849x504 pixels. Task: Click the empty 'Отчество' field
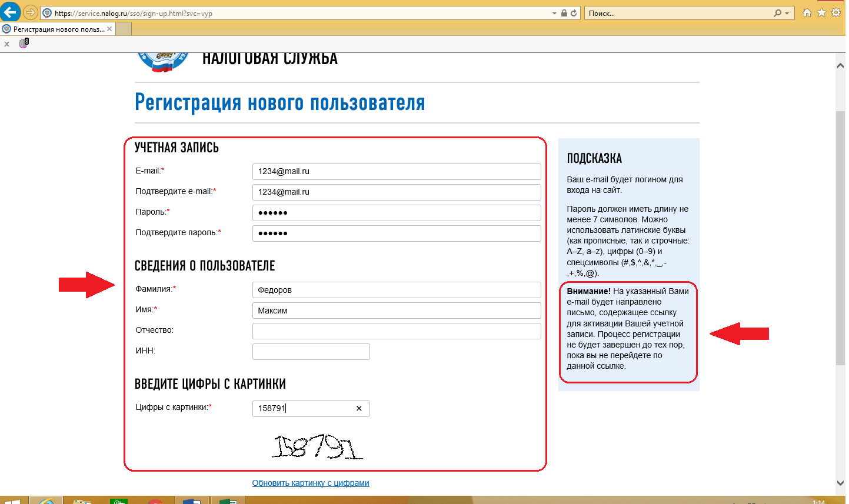point(397,331)
